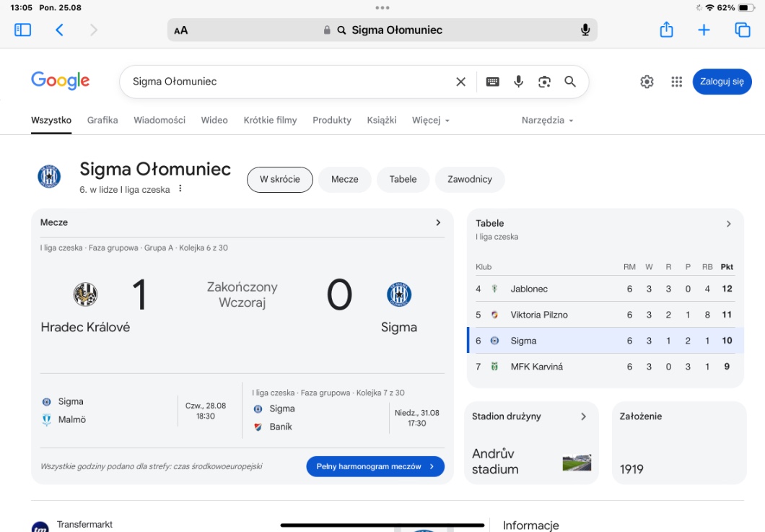Select the Zawodnicy chip

click(x=469, y=180)
